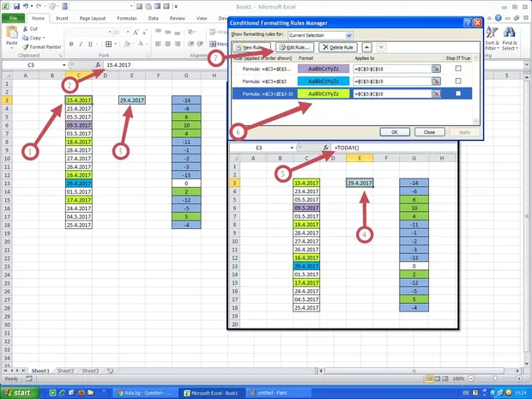Toggle Italic formatting in Font group

pyautogui.click(x=81, y=44)
